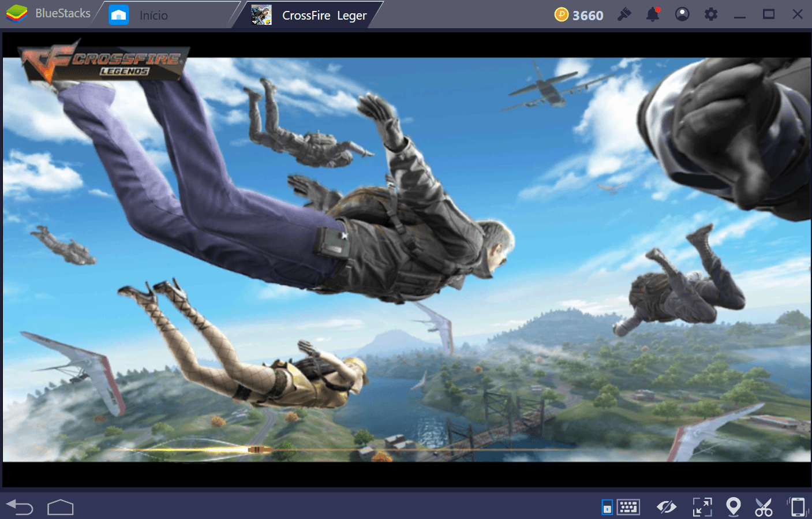Screen dimensions: 812x519
Task: Toggle the crossed-out eye overlay visibility icon
Action: click(x=667, y=507)
